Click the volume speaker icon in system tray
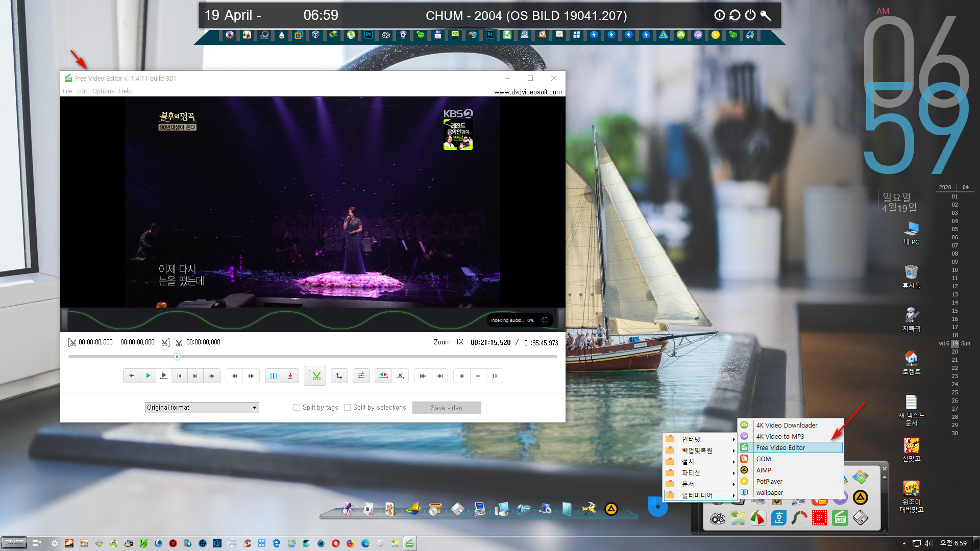This screenshot has height=551, width=980. click(x=928, y=543)
